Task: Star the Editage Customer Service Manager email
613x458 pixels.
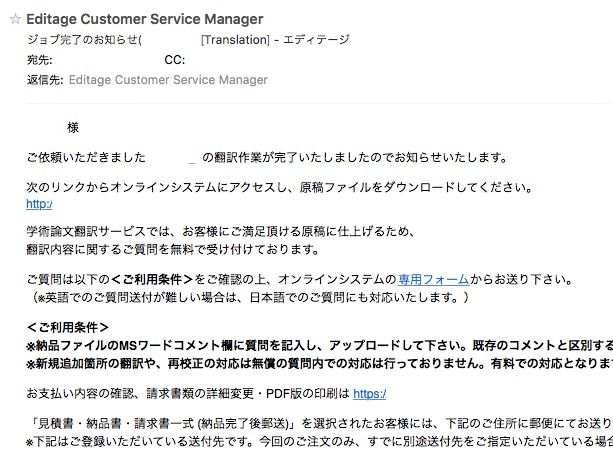Action: click(x=15, y=19)
